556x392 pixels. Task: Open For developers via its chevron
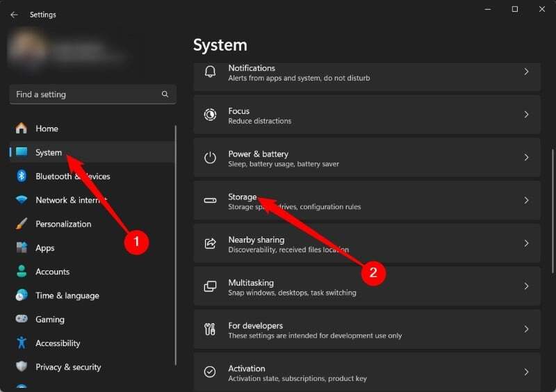[526, 329]
